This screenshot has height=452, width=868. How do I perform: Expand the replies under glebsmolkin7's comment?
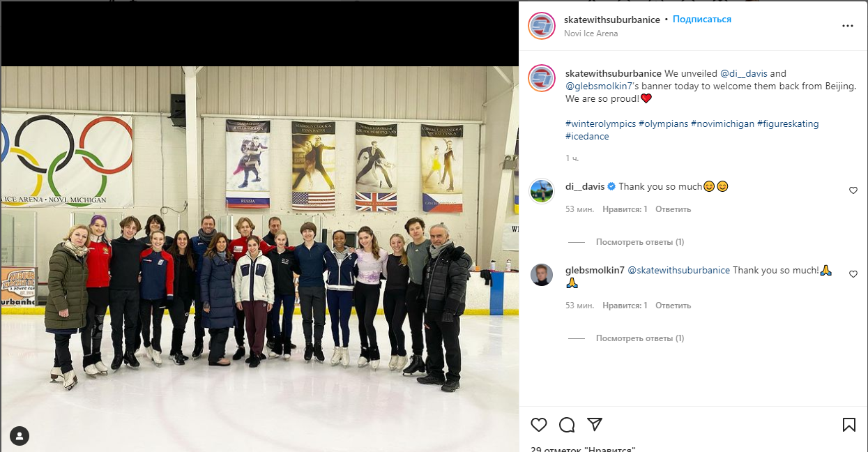click(x=640, y=338)
